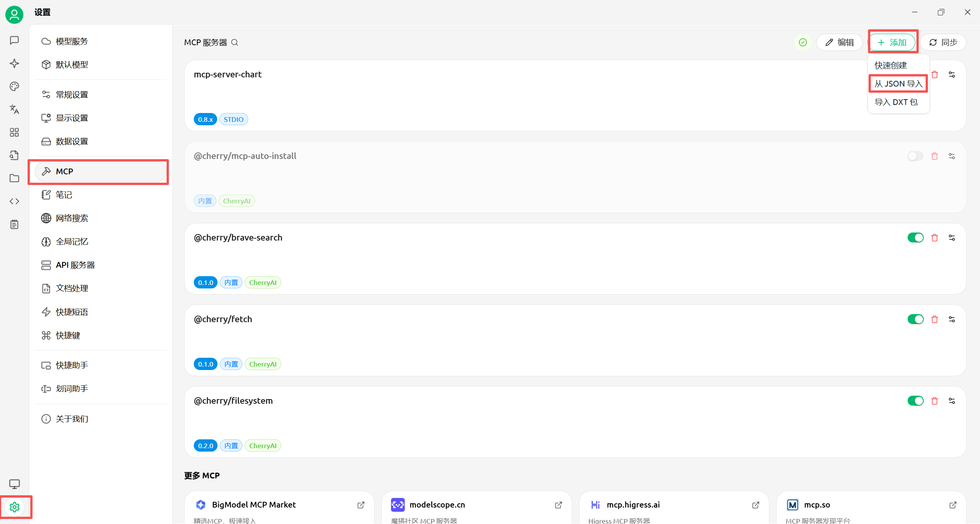980x524 pixels.
Task: Open the files folder sidebar icon
Action: (x=14, y=178)
